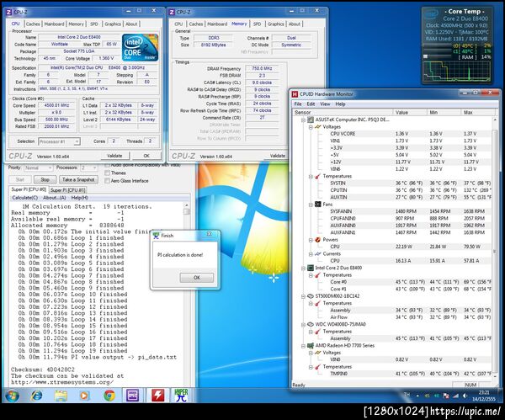The height and width of the screenshot is (420, 505).
Task: Open the CPU-Z purple taskbar icon
Action: pos(133,396)
